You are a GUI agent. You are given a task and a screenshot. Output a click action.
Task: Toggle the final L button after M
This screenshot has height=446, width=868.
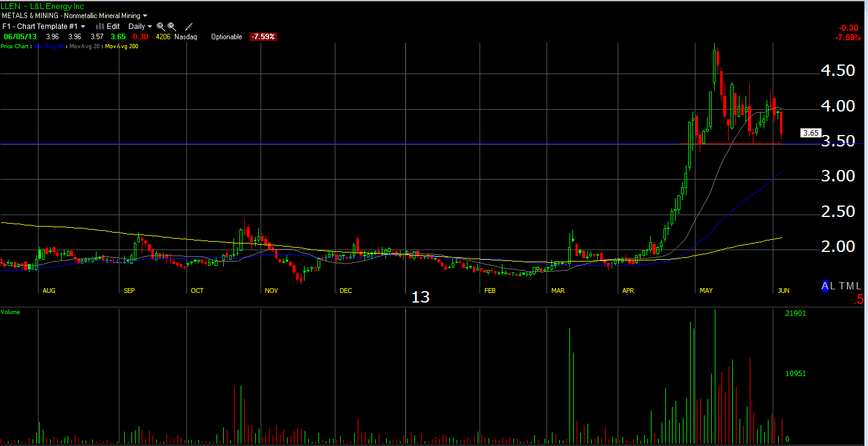pos(860,286)
